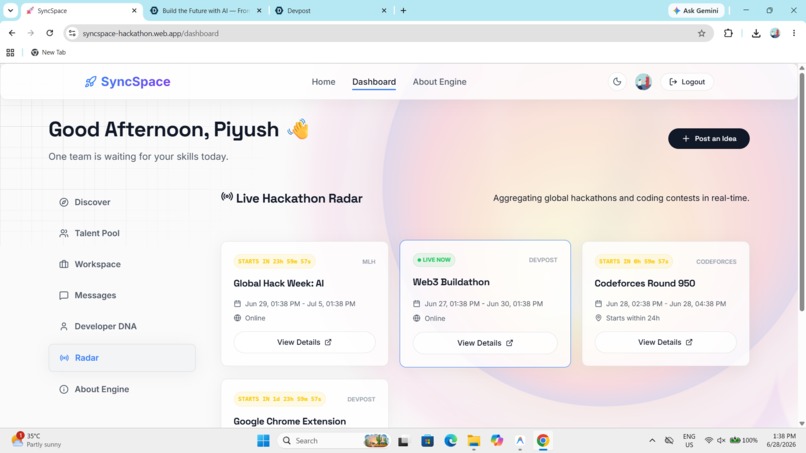Screen dimensions: 806x453
Task: Open site information icon in address bar
Action: pos(72,33)
